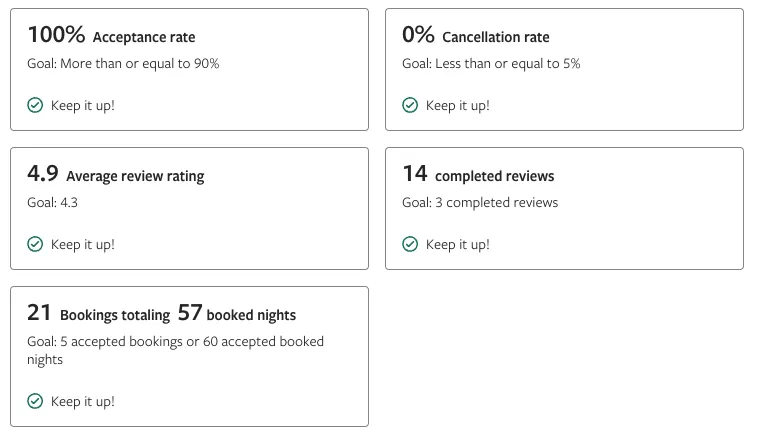
Task: Click "Goal: 3 completed reviews" text
Action: pos(480,203)
